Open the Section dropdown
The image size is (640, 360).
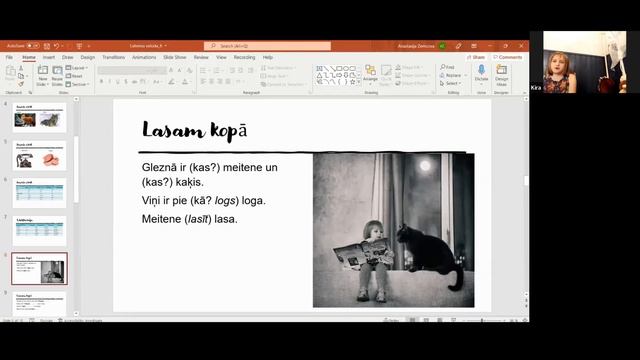78,84
